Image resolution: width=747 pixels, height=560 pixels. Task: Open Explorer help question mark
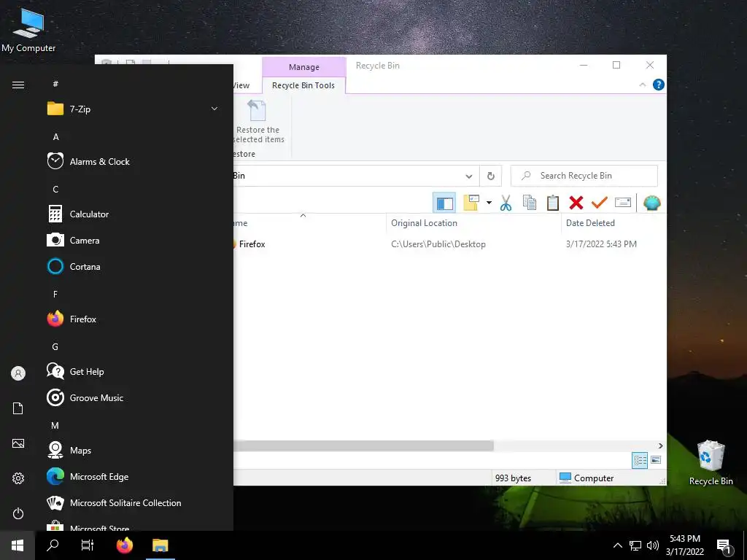click(x=659, y=85)
